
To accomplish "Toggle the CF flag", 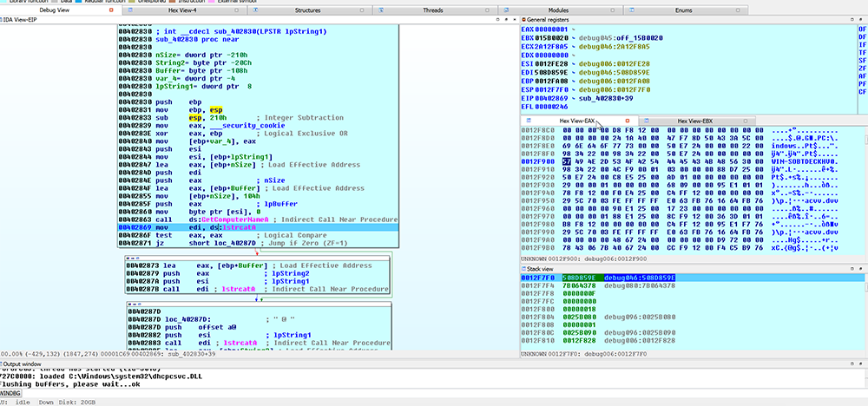I will pyautogui.click(x=862, y=92).
